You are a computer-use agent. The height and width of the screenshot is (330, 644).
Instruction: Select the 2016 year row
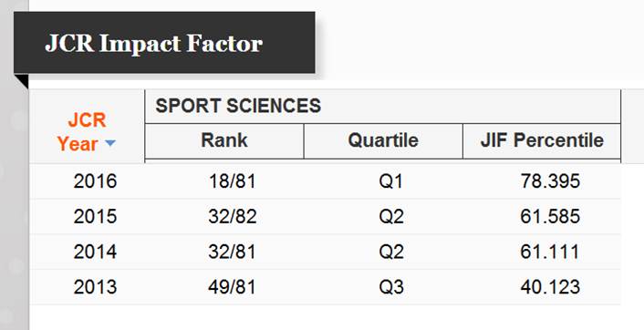(325, 181)
